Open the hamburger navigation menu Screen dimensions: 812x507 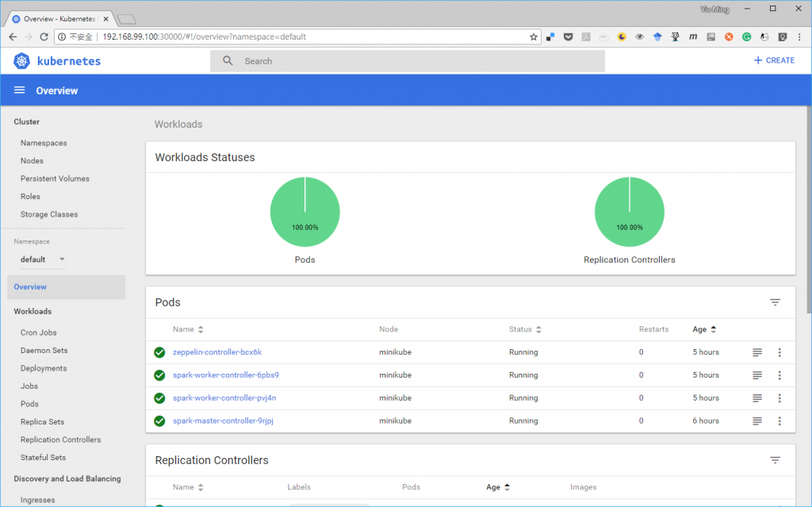[x=19, y=90]
